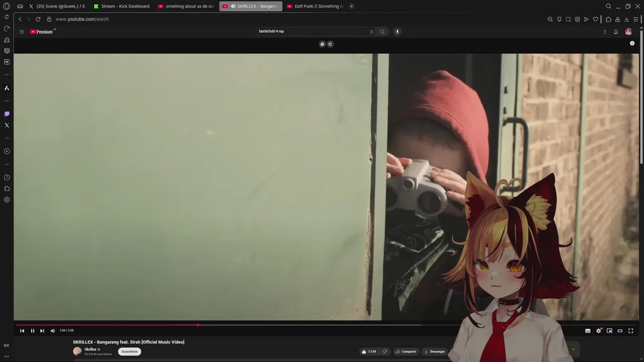Open the Easy Setup menu icon
The height and width of the screenshot is (362, 644).
635,19
